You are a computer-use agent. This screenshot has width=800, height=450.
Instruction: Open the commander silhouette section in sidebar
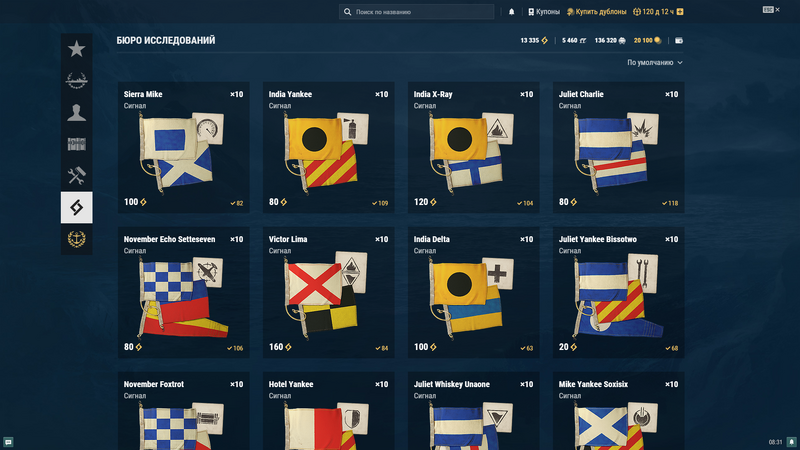click(77, 112)
